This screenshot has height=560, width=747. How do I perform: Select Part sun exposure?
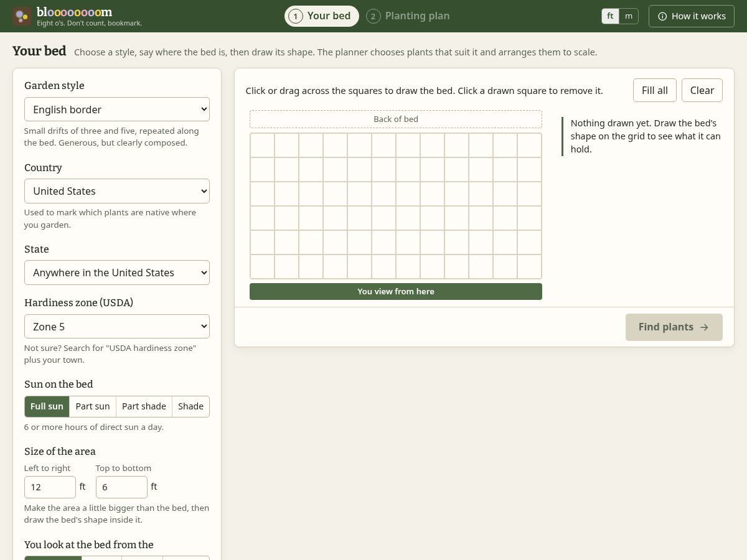[93, 406]
